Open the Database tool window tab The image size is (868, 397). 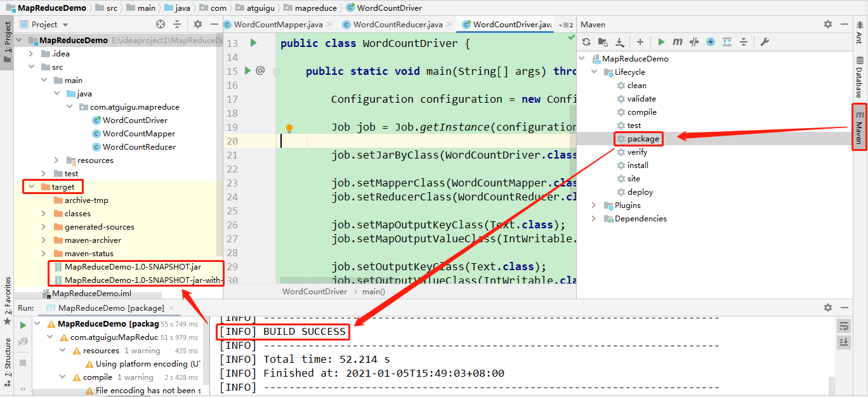click(x=860, y=77)
